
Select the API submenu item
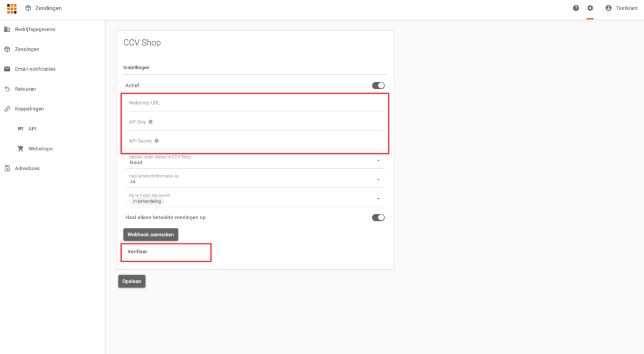32,129
